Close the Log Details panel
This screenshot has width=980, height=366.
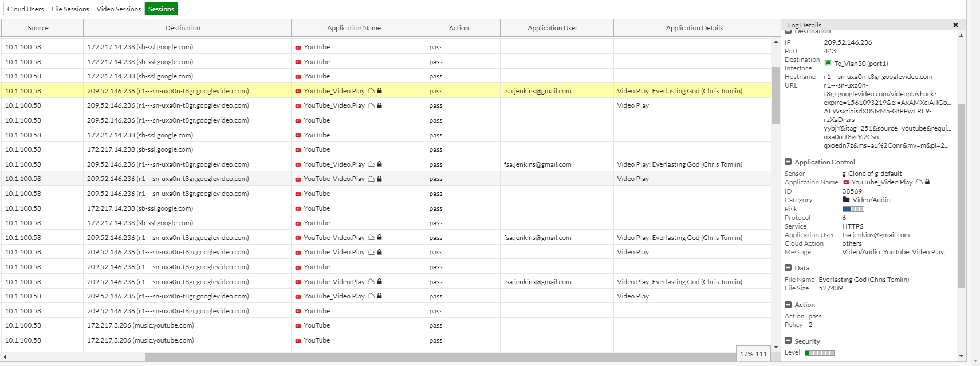tap(955, 25)
